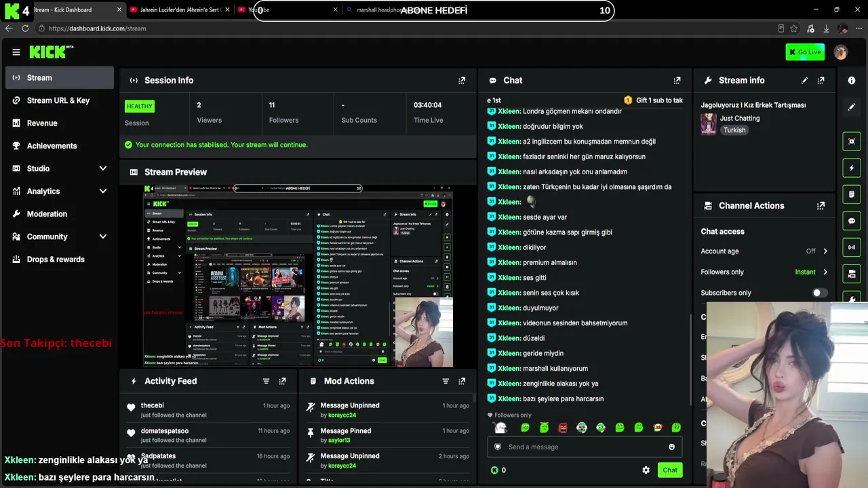Select the white ghost emote in the emote row

pos(500,428)
